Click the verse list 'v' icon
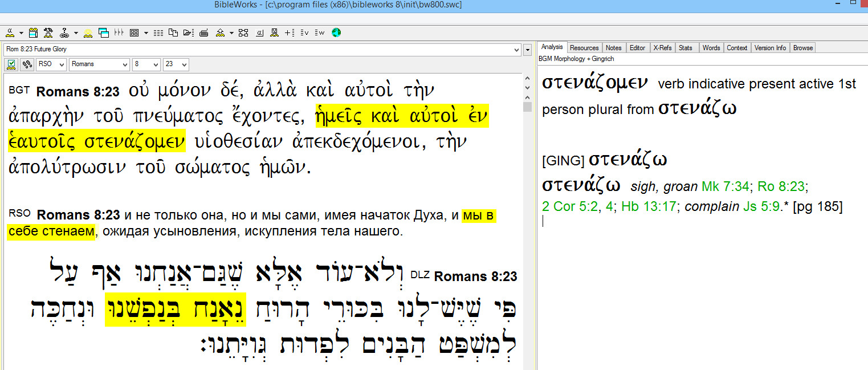Screen dimensions: 868x370 click(x=304, y=32)
